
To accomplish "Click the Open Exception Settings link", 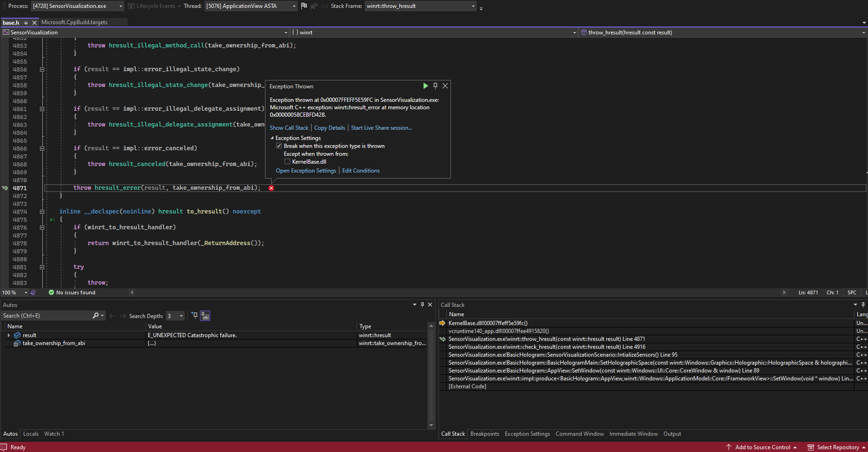I will [x=305, y=171].
